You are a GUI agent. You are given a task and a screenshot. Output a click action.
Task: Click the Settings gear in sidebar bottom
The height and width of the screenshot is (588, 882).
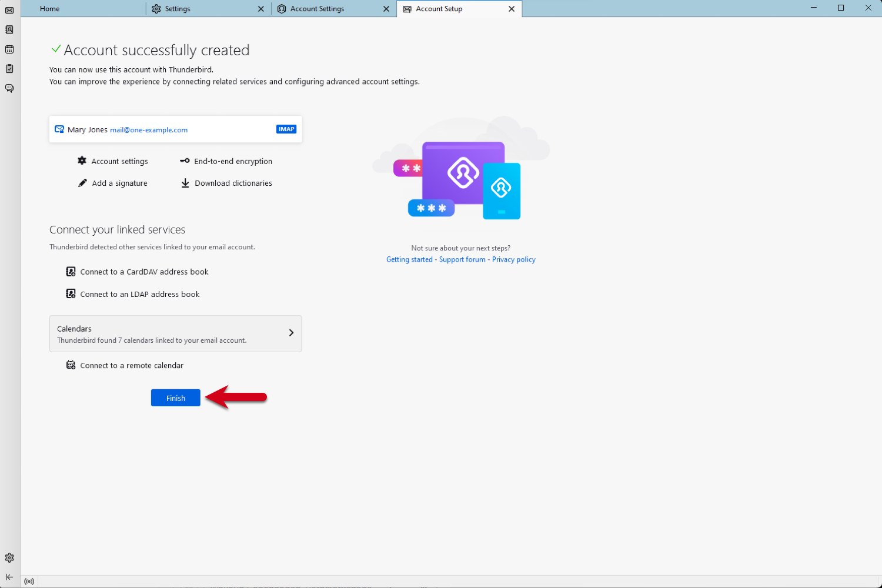[x=9, y=557]
